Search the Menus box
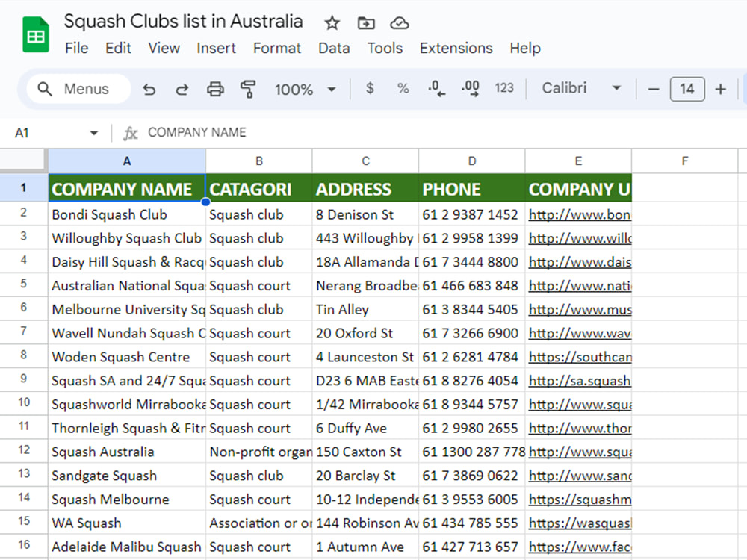This screenshot has height=560, width=747. click(x=79, y=89)
